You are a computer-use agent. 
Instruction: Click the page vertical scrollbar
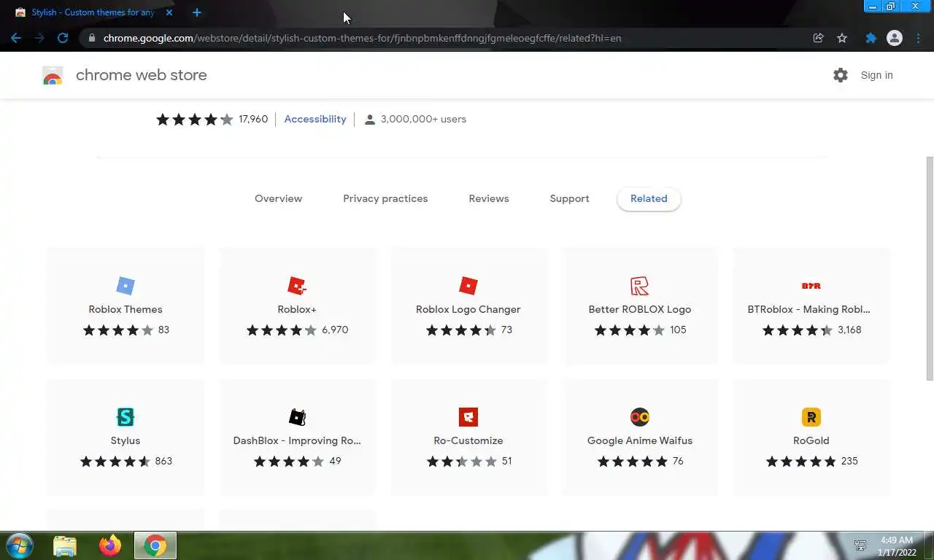point(930,268)
